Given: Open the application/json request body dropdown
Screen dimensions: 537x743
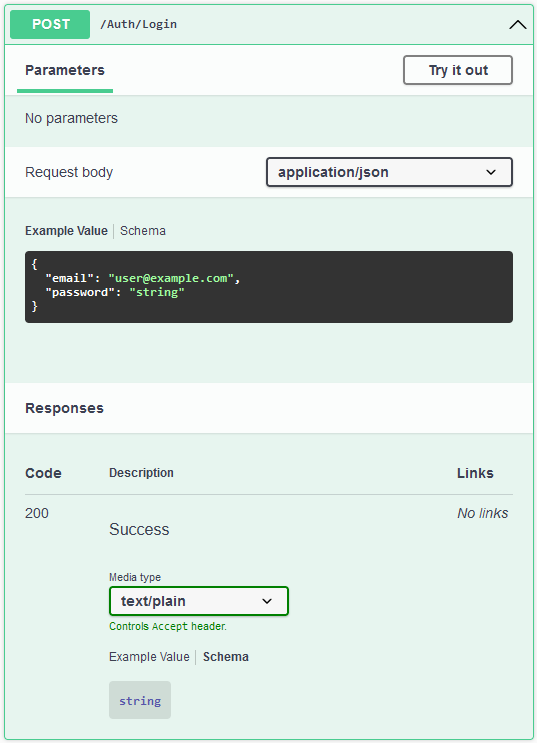Looking at the screenshot, I should click(389, 172).
